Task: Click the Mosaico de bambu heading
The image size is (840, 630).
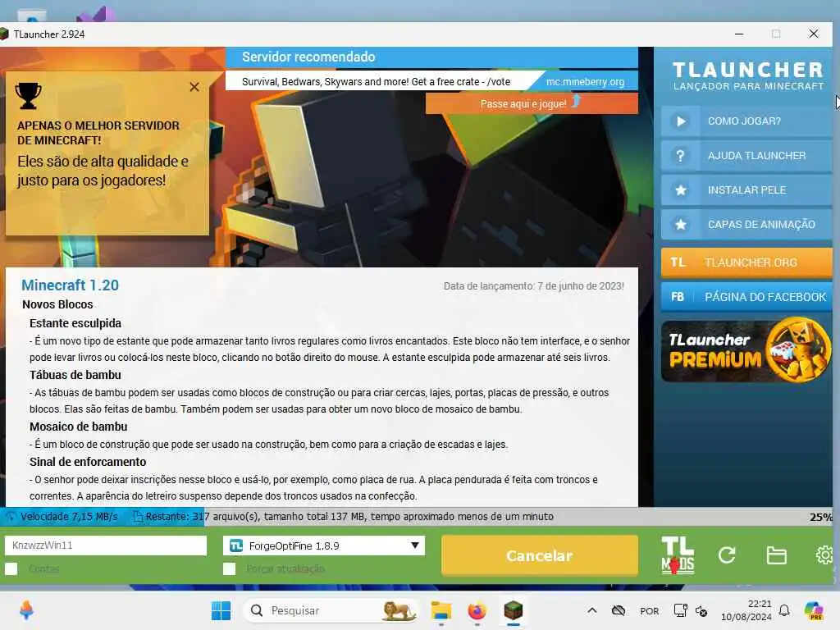Action: click(79, 427)
